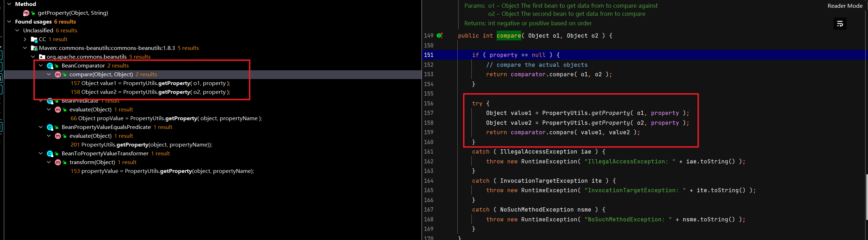The width and height of the screenshot is (868, 240).
Task: Click the BeanComparator class icon
Action: point(50,66)
